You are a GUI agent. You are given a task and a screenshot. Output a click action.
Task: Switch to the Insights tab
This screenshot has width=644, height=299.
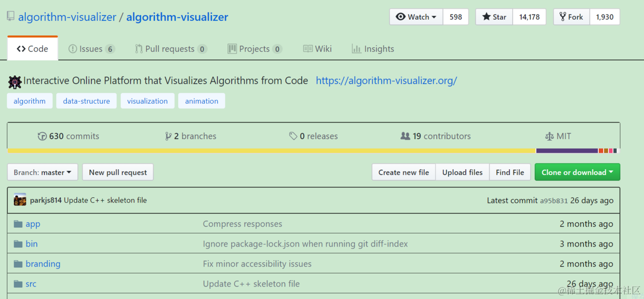[373, 49]
